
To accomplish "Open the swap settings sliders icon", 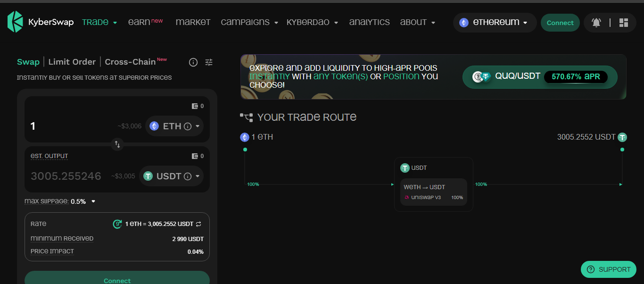I will pyautogui.click(x=209, y=62).
